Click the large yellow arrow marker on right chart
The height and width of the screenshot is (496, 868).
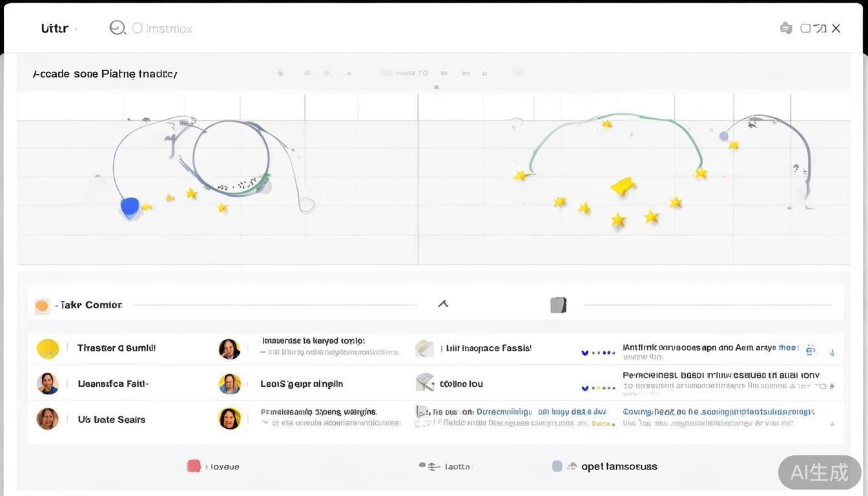(623, 187)
